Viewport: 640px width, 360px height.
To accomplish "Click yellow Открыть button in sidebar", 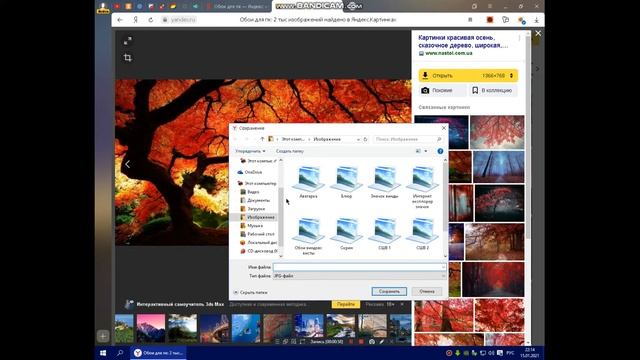I will tap(448, 76).
